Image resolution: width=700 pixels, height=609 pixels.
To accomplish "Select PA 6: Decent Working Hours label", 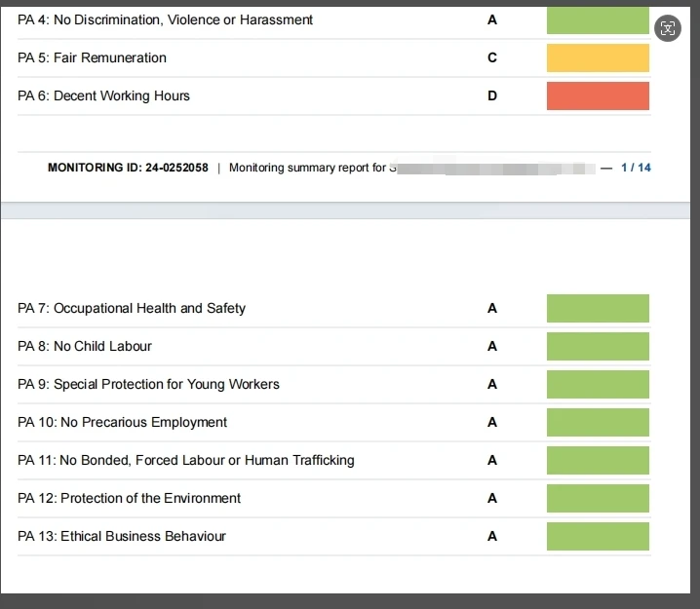I will tap(103, 95).
